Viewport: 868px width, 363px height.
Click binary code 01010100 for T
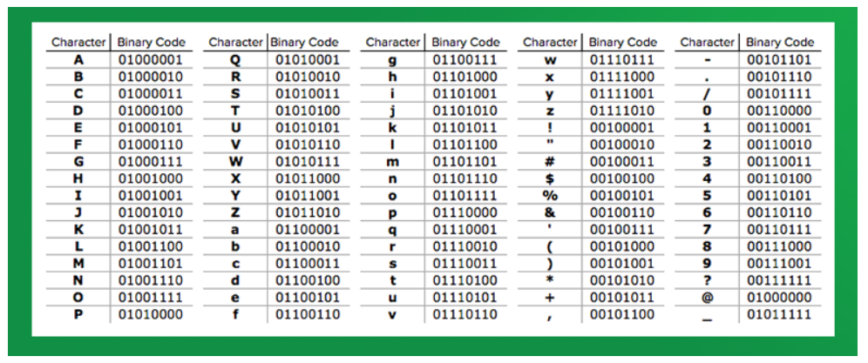(x=308, y=111)
